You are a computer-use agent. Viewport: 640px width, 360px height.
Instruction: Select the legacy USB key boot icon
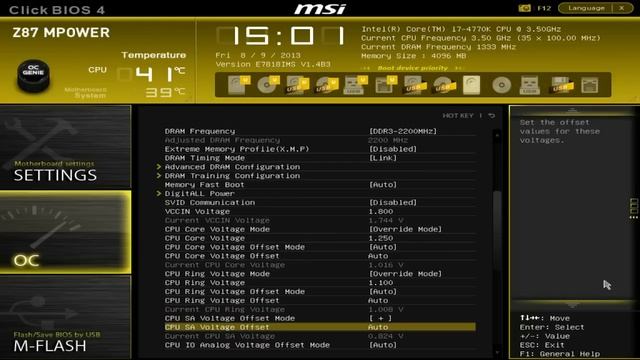click(530, 85)
